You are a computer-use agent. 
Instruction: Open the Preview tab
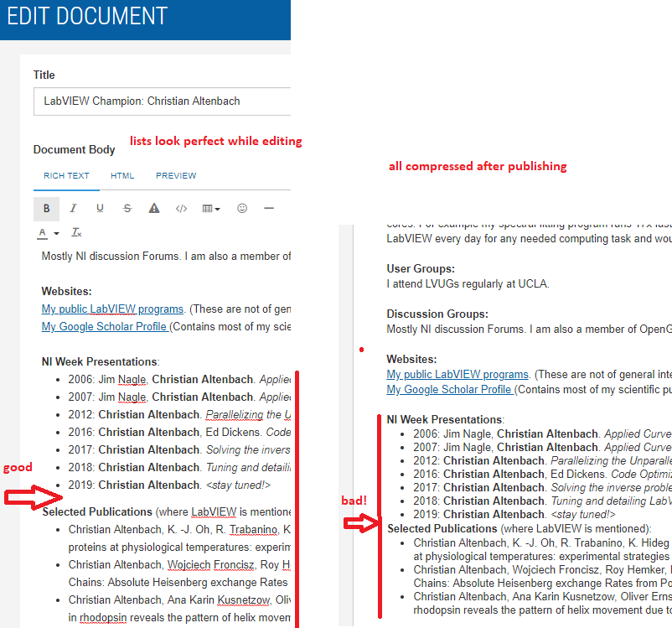[x=176, y=176]
